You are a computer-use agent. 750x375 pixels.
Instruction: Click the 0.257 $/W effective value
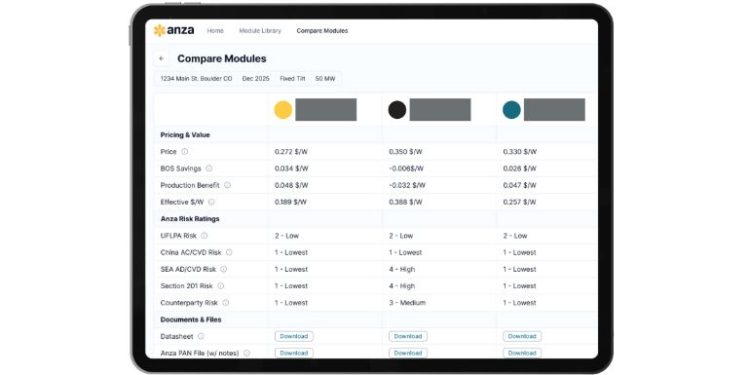pos(519,202)
